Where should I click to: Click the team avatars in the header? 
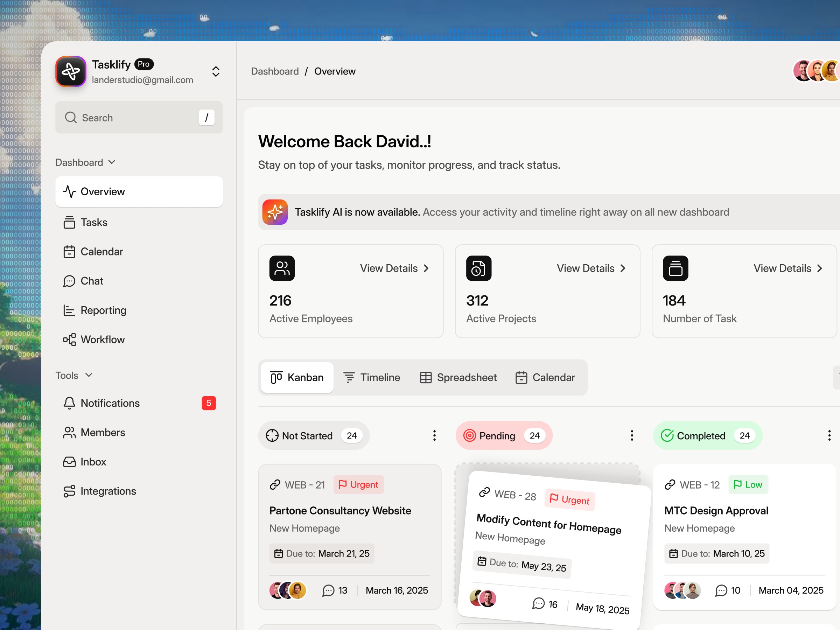(x=817, y=71)
